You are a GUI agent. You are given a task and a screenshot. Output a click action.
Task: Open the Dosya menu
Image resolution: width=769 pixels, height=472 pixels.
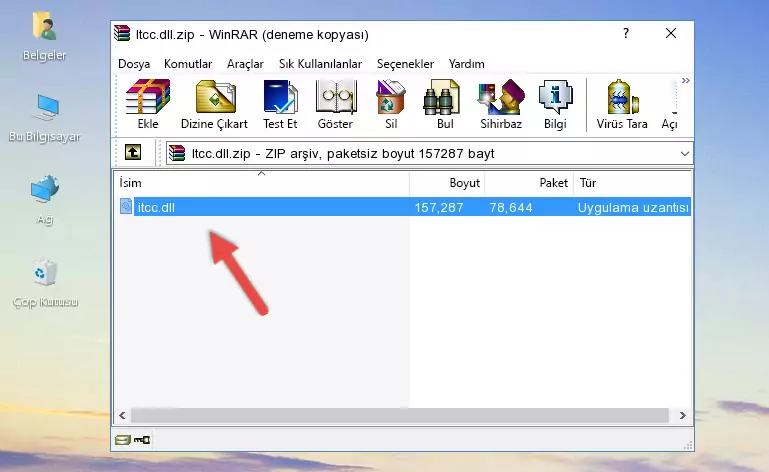[x=134, y=64]
